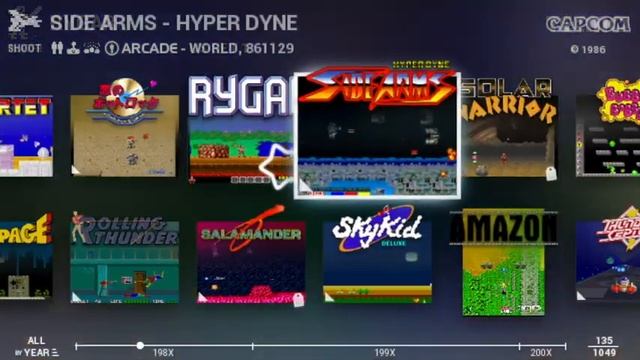Screen dimensions: 640x360
Task: Click the white star favorite marker
Action: click(x=277, y=167)
